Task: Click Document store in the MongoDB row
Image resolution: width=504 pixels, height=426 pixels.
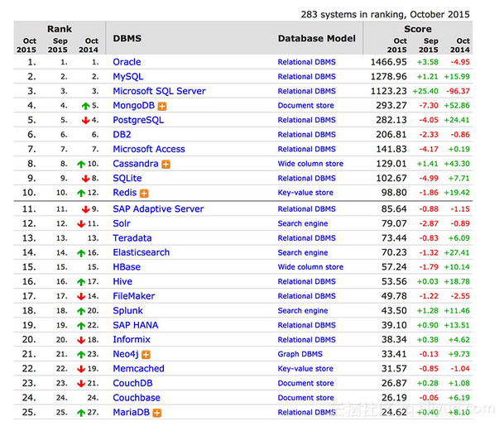Action: (305, 106)
